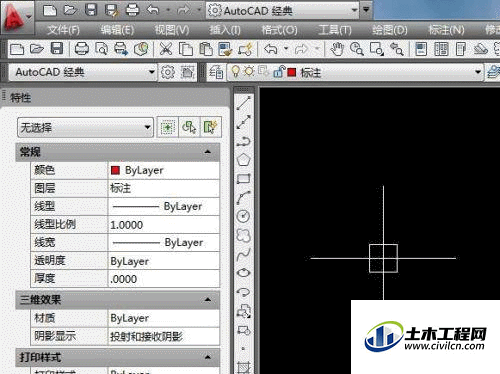Collapse the 常规 properties section
Viewport: 500px width, 374px height.
pyautogui.click(x=208, y=152)
